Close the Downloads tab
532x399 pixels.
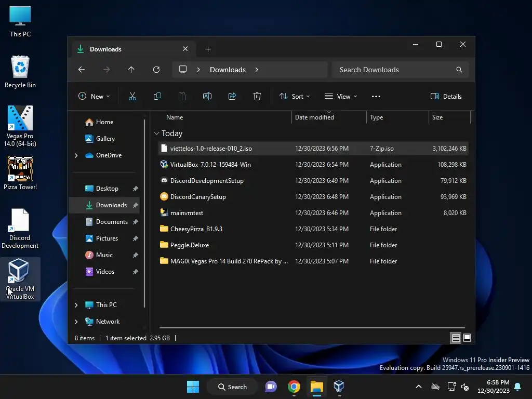pyautogui.click(x=185, y=49)
